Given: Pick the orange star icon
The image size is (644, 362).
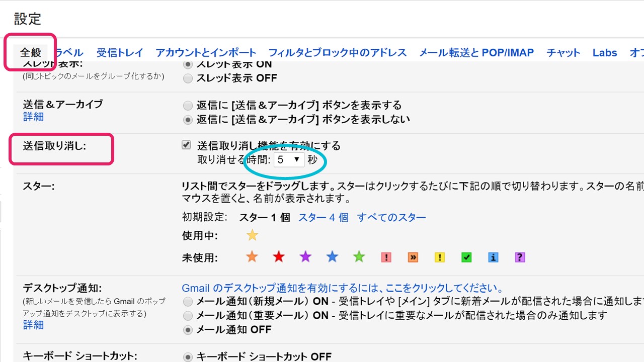Looking at the screenshot, I should click(252, 257).
